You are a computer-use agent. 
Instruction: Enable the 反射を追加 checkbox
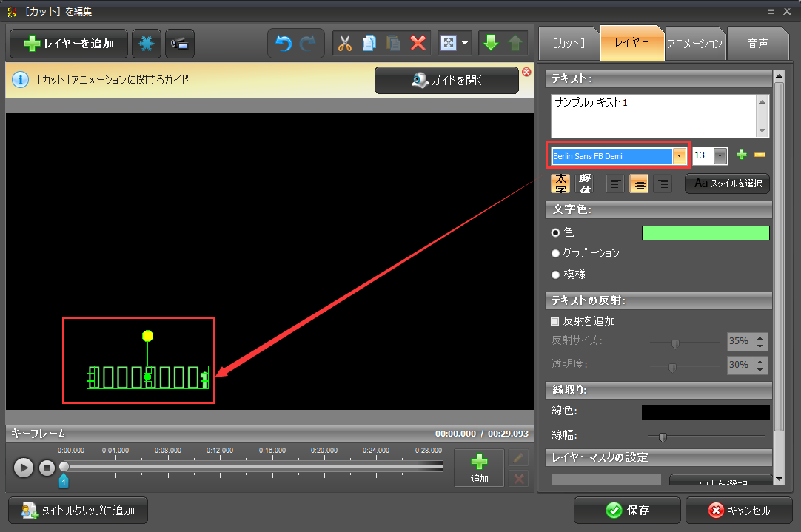(554, 321)
